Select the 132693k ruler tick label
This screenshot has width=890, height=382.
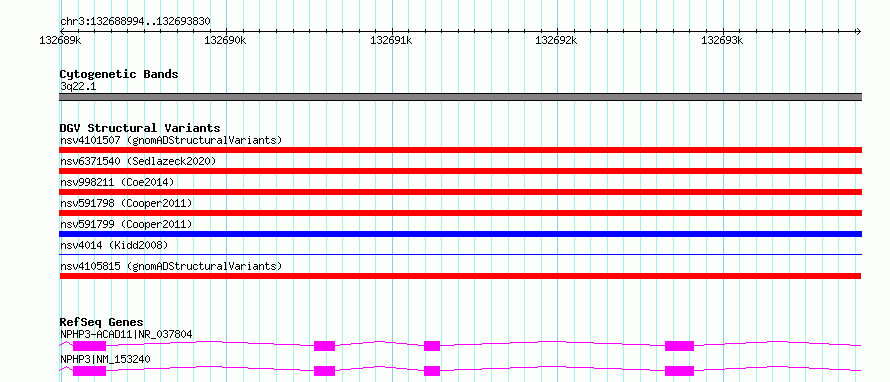click(x=722, y=40)
